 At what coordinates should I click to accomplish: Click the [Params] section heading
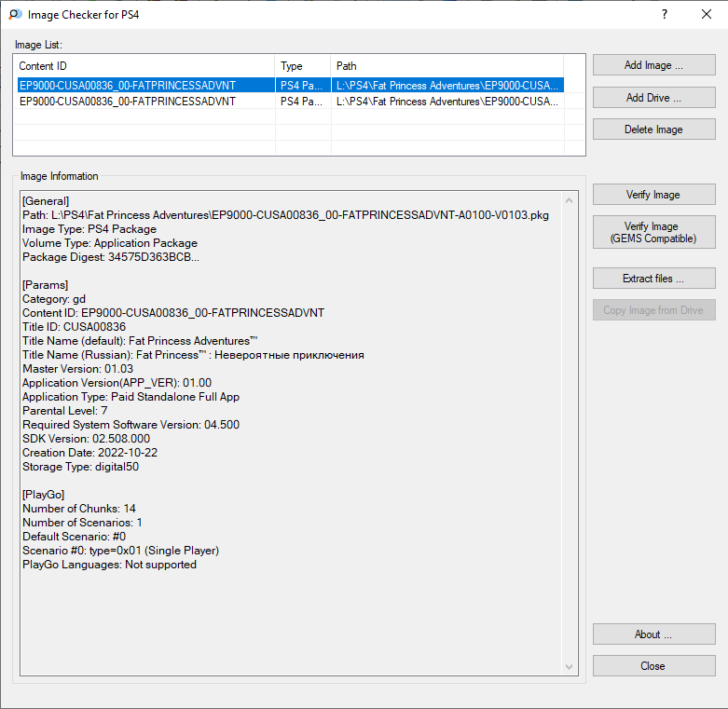[46, 285]
